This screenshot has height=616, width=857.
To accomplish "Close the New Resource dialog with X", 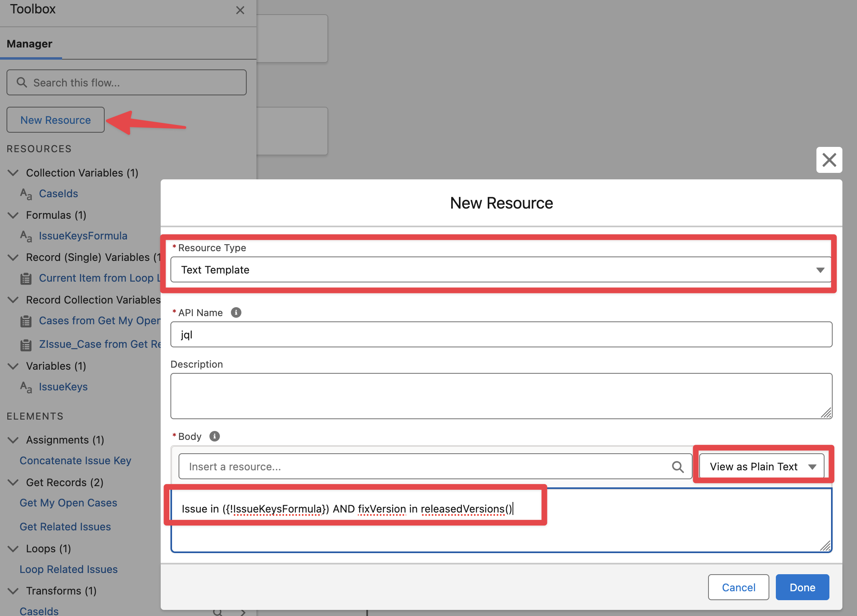I will (x=829, y=160).
